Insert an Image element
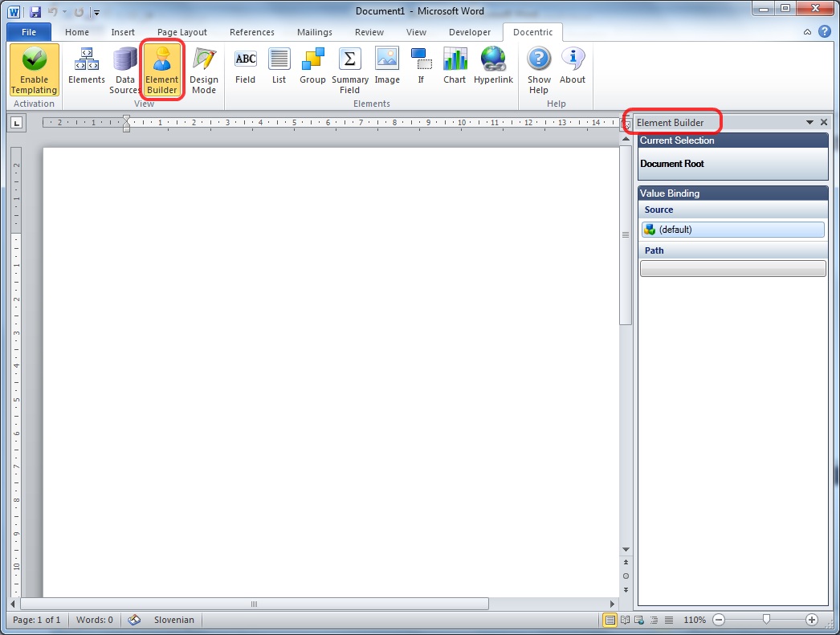This screenshot has height=635, width=840. (387, 67)
